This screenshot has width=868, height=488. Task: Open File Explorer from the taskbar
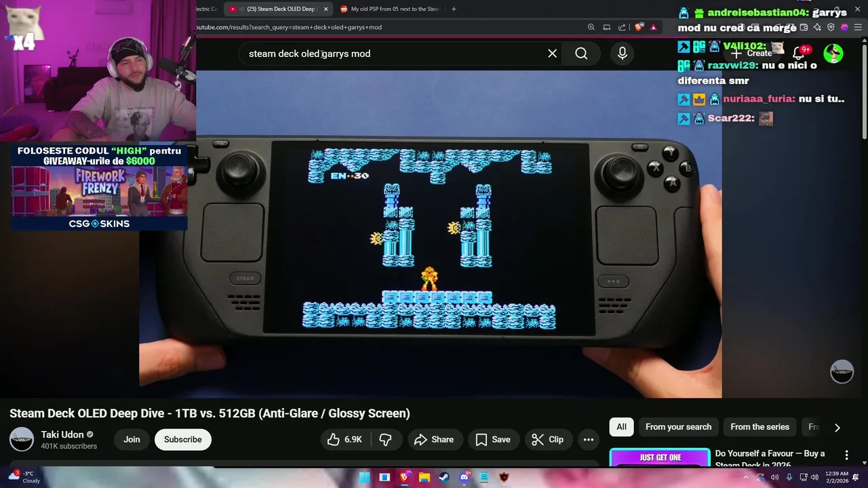(425, 477)
